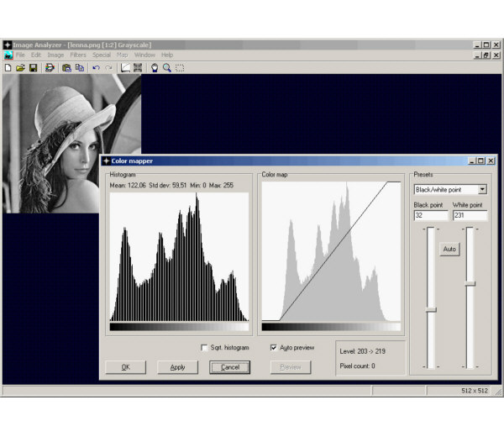Enable the Sqrt. histogram checkbox

(x=204, y=347)
